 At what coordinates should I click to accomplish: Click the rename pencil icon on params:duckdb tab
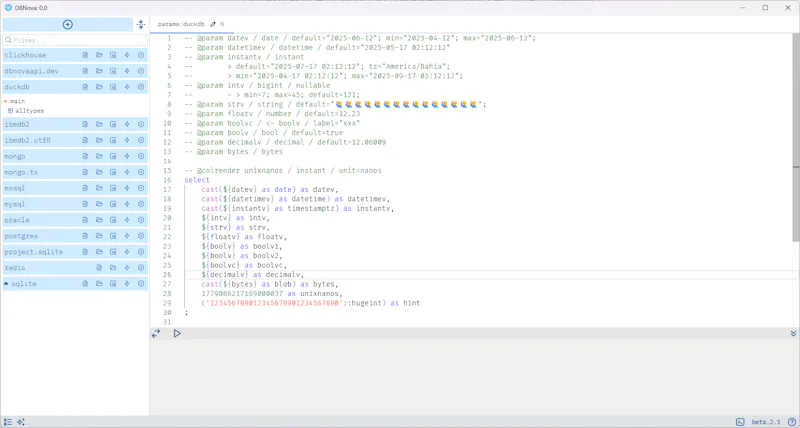(x=213, y=24)
